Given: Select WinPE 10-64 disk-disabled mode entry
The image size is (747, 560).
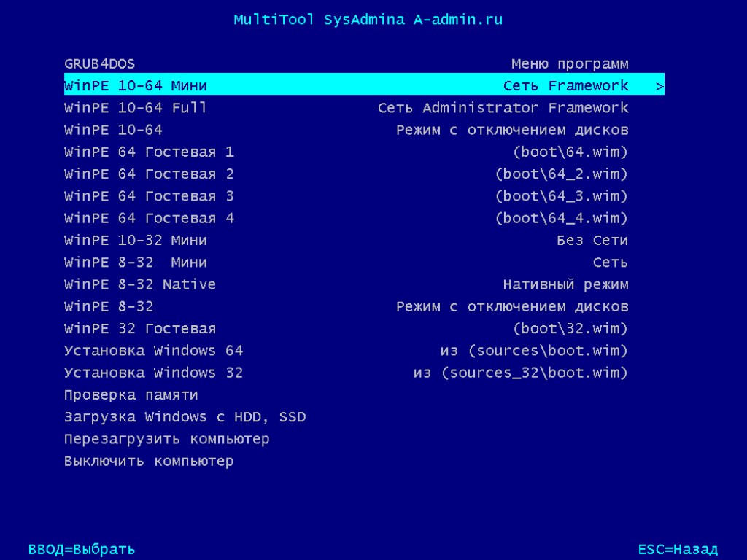Looking at the screenshot, I should pos(114,130).
